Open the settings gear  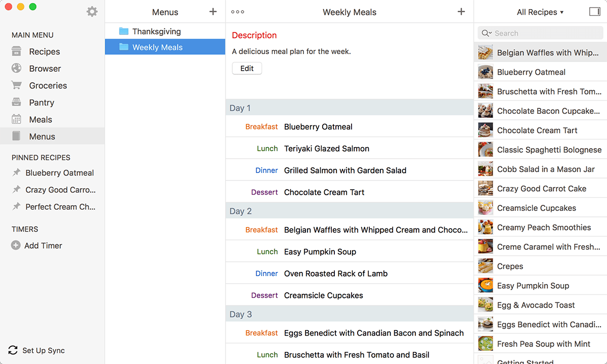92,11
